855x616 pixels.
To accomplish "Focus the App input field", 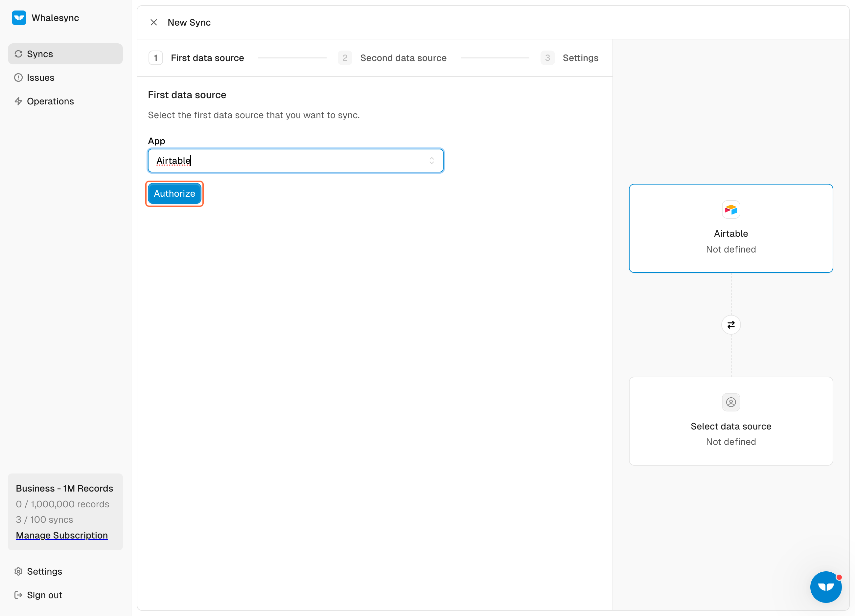I will [295, 161].
